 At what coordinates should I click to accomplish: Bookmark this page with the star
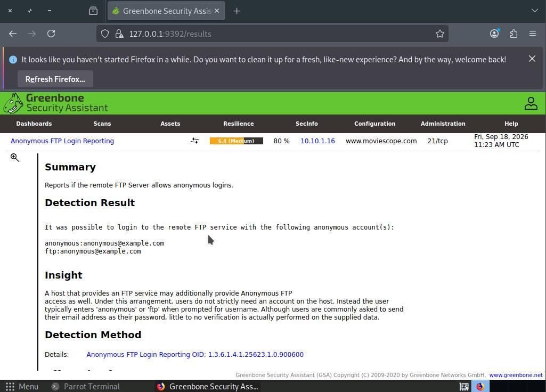pyautogui.click(x=440, y=34)
